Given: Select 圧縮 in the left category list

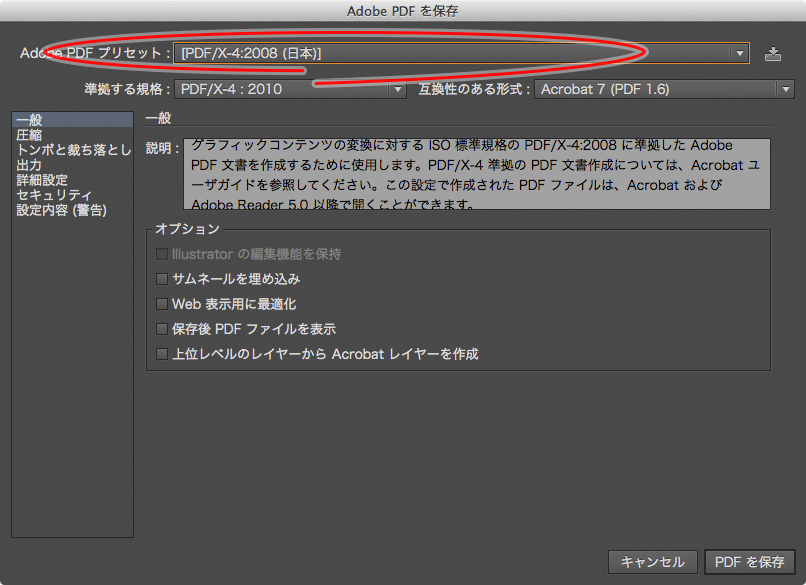Looking at the screenshot, I should 30,136.
